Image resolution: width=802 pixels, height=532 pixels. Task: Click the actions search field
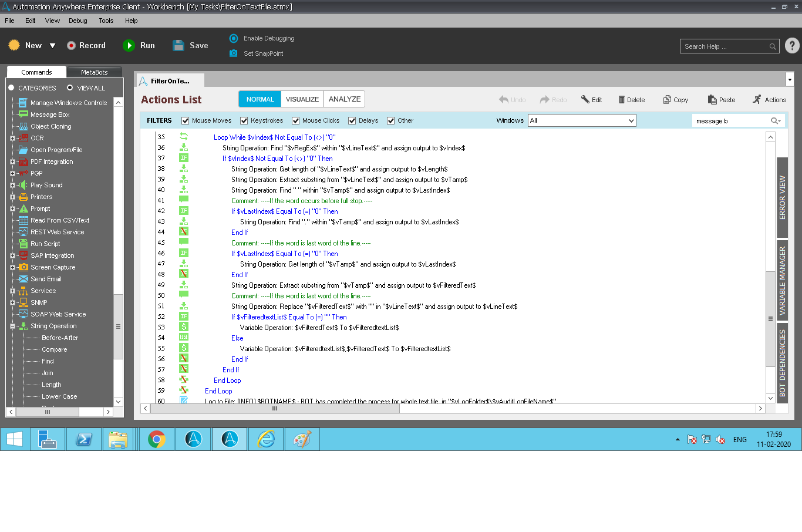coord(731,121)
